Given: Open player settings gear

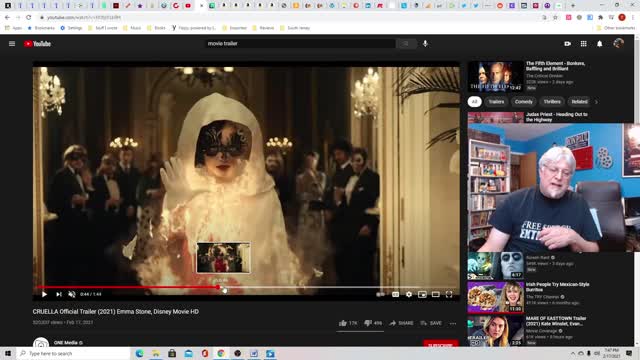Looking at the screenshot, I should click(x=409, y=294).
